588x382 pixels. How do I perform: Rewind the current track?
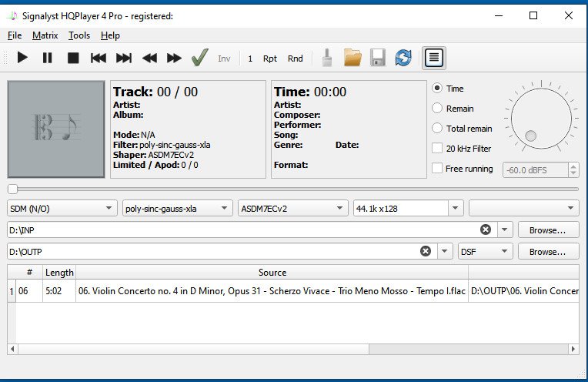pyautogui.click(x=149, y=58)
